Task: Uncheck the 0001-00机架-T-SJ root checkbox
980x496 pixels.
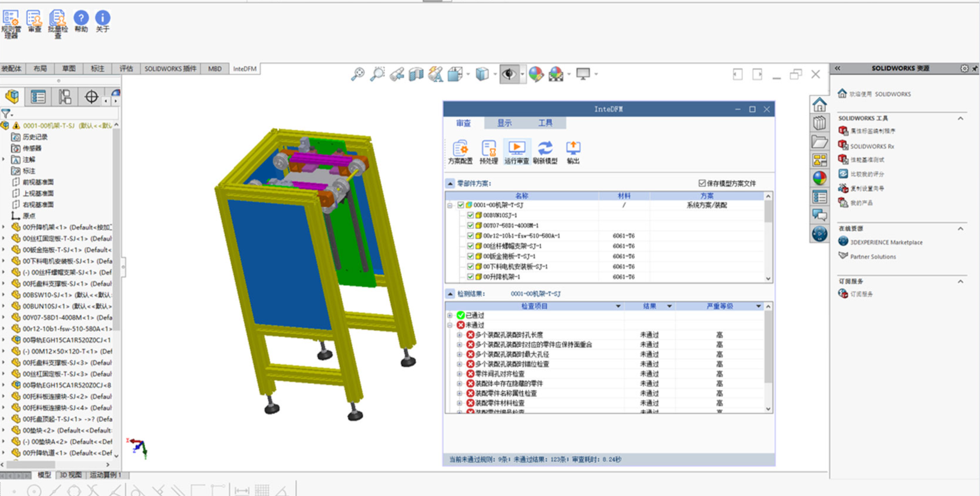Action: pos(461,205)
